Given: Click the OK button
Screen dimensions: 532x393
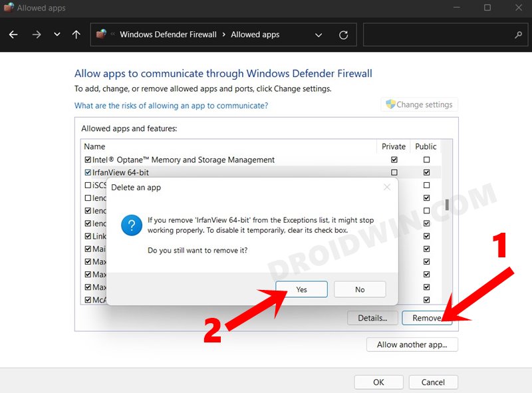Looking at the screenshot, I should 378,382.
